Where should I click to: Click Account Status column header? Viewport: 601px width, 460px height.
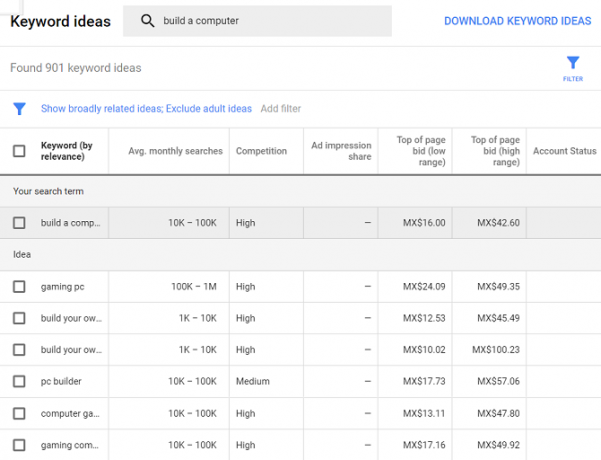pyautogui.click(x=565, y=151)
